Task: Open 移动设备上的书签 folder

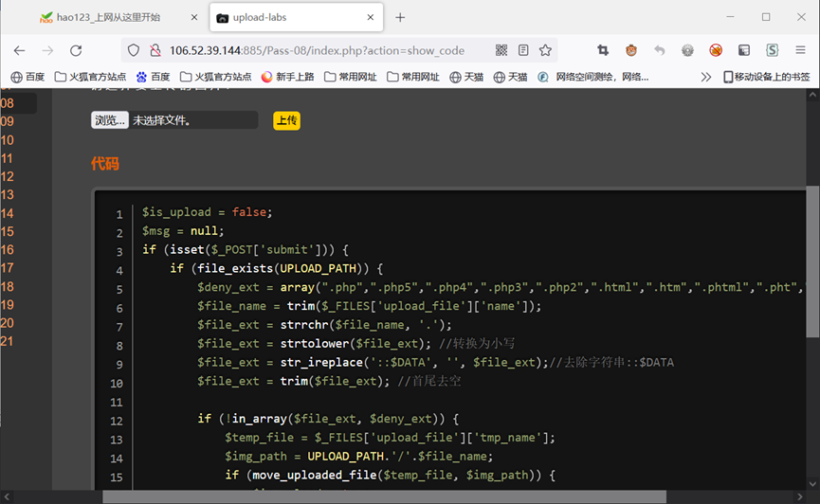Action: coord(767,77)
